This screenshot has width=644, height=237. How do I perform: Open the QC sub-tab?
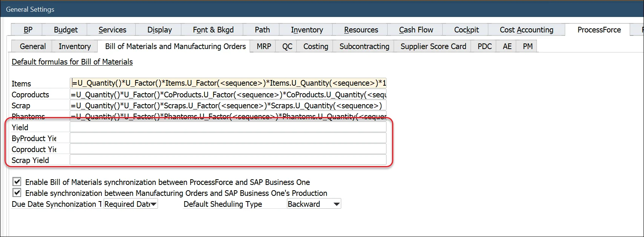pyautogui.click(x=287, y=46)
